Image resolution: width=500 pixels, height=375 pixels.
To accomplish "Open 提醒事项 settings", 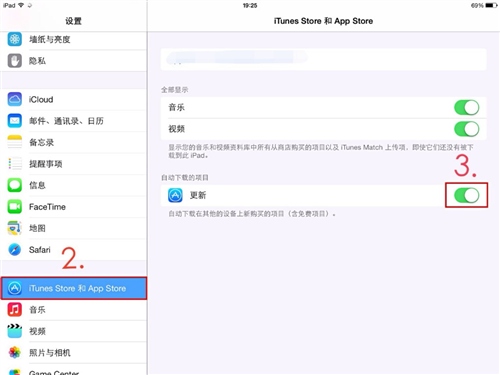I will point(73,164).
